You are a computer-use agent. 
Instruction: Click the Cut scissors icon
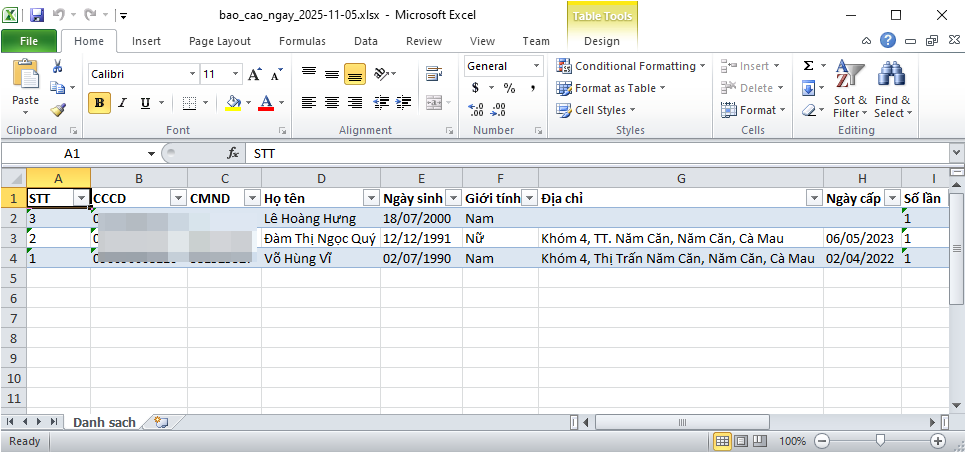tap(57, 66)
